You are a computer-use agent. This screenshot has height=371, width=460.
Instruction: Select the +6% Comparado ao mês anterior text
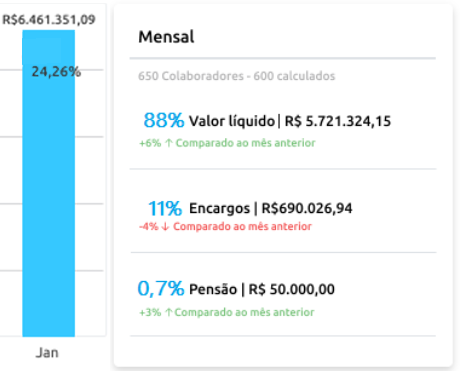click(x=227, y=143)
